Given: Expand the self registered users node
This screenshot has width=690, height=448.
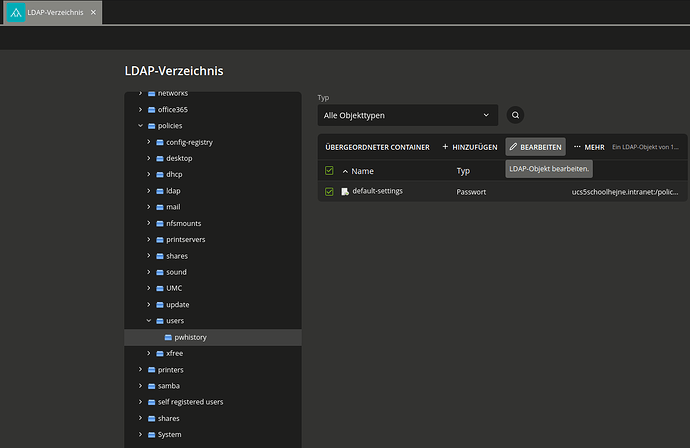Looking at the screenshot, I should tap(140, 402).
